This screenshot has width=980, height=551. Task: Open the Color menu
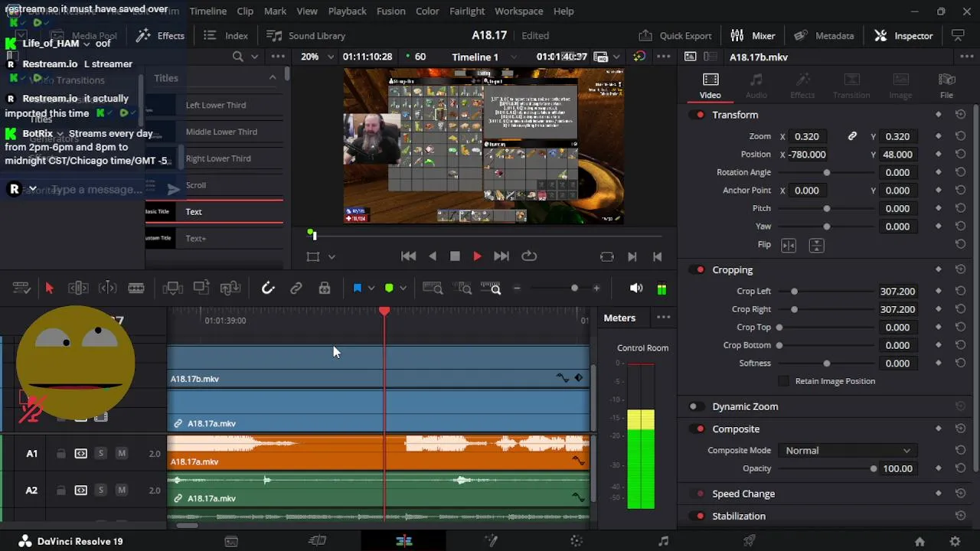pos(427,11)
